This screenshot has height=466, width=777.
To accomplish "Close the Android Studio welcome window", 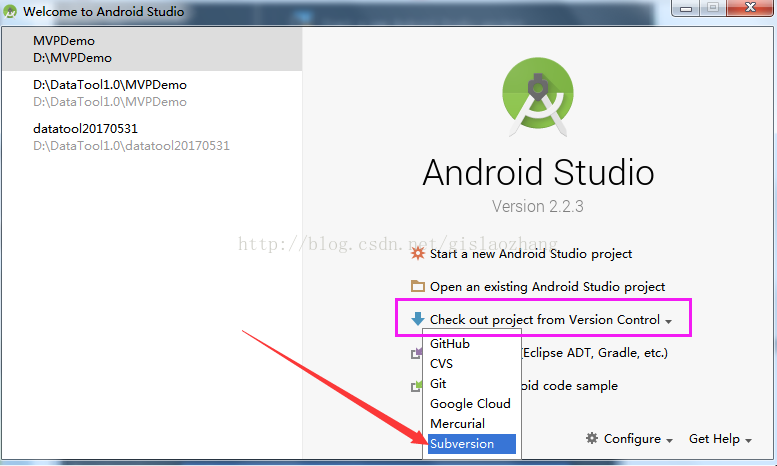I will [750, 8].
